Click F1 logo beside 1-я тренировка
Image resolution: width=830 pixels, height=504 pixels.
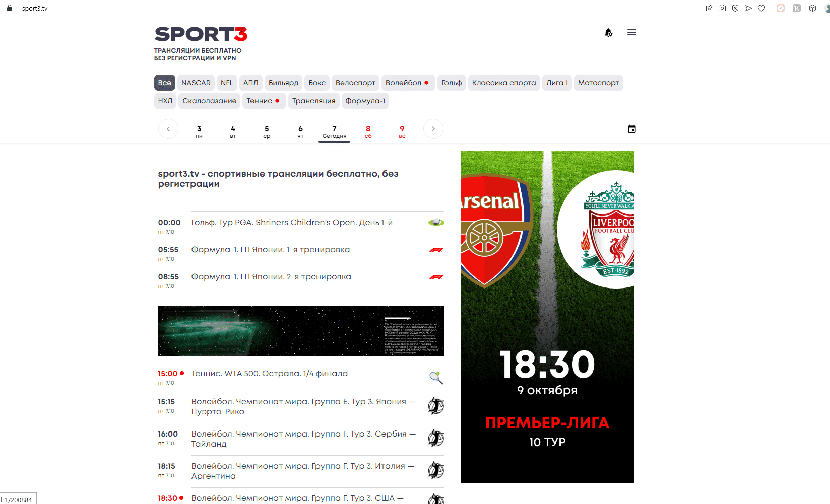[x=436, y=250]
